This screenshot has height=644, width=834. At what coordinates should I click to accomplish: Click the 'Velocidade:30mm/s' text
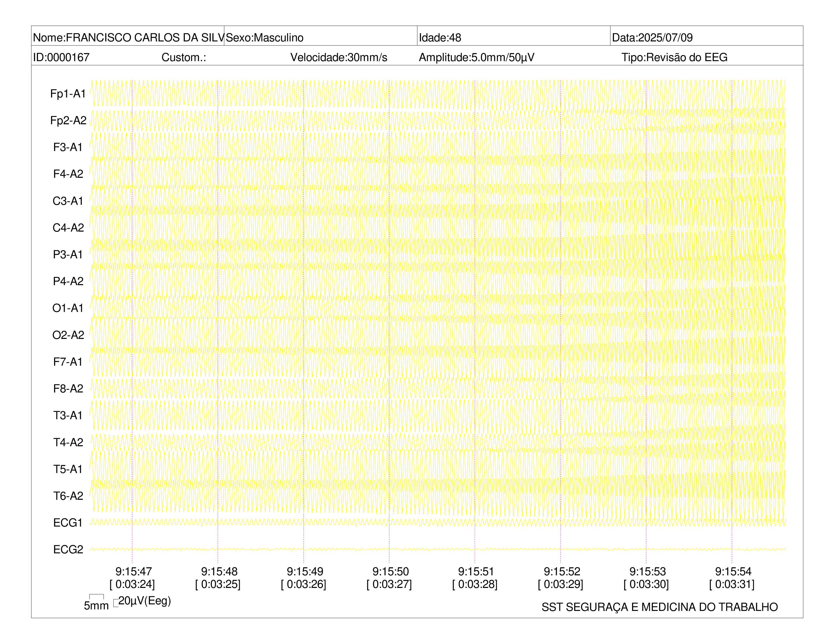click(339, 57)
